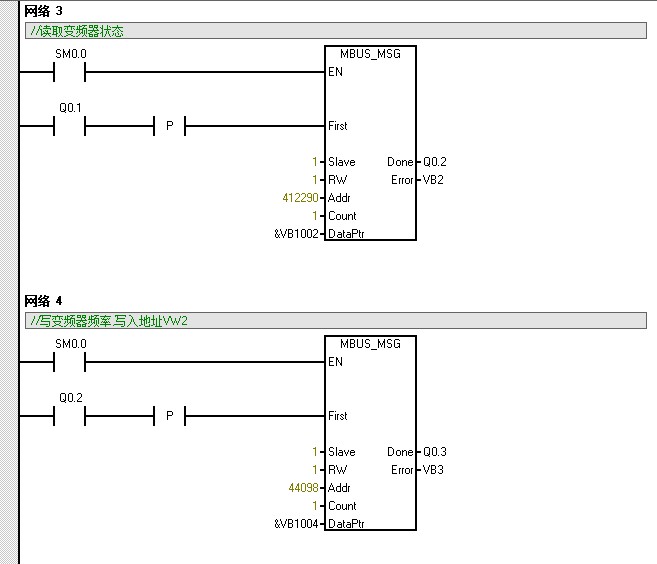
Task: Select the Error output VB2
Action: pos(433,180)
